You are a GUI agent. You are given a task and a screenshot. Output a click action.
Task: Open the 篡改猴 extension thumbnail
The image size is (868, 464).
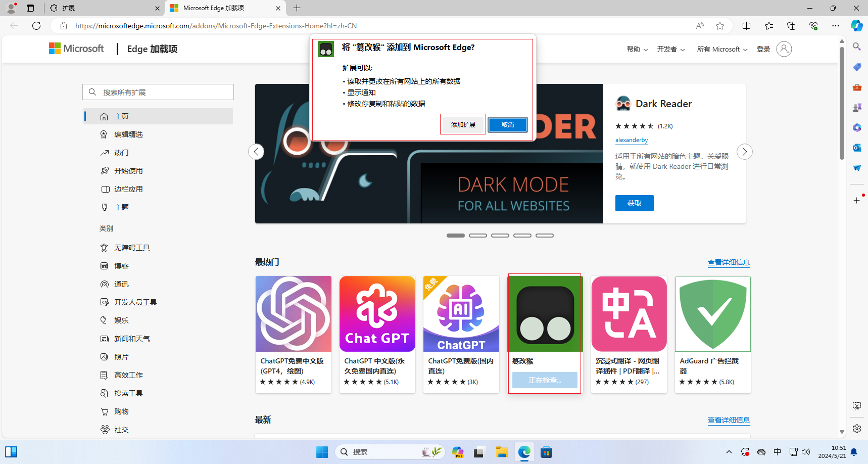(x=545, y=313)
